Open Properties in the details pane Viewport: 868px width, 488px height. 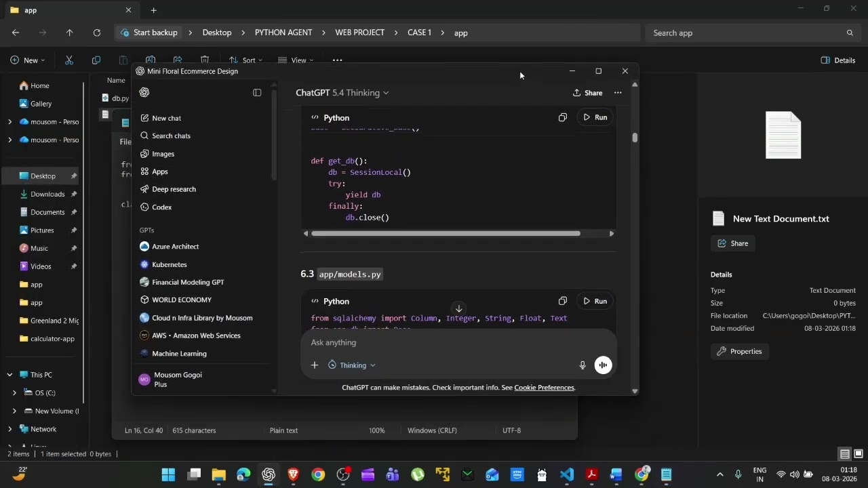click(x=739, y=351)
